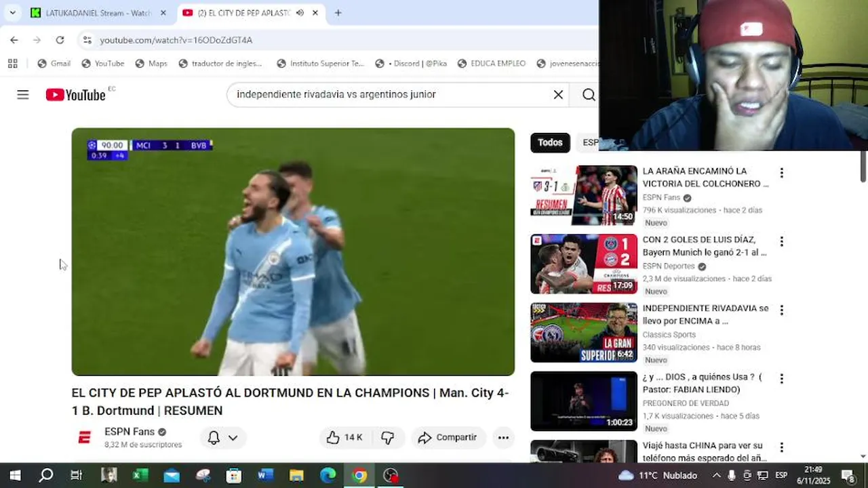This screenshot has height=488, width=868.
Task: Click the Compartir share button
Action: click(x=448, y=438)
